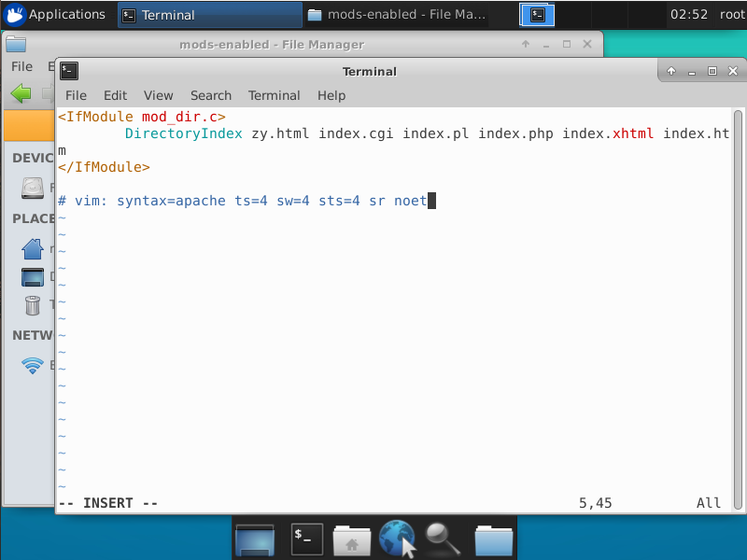
Task: Open home folder in File Manager sidebar
Action: pyautogui.click(x=33, y=248)
